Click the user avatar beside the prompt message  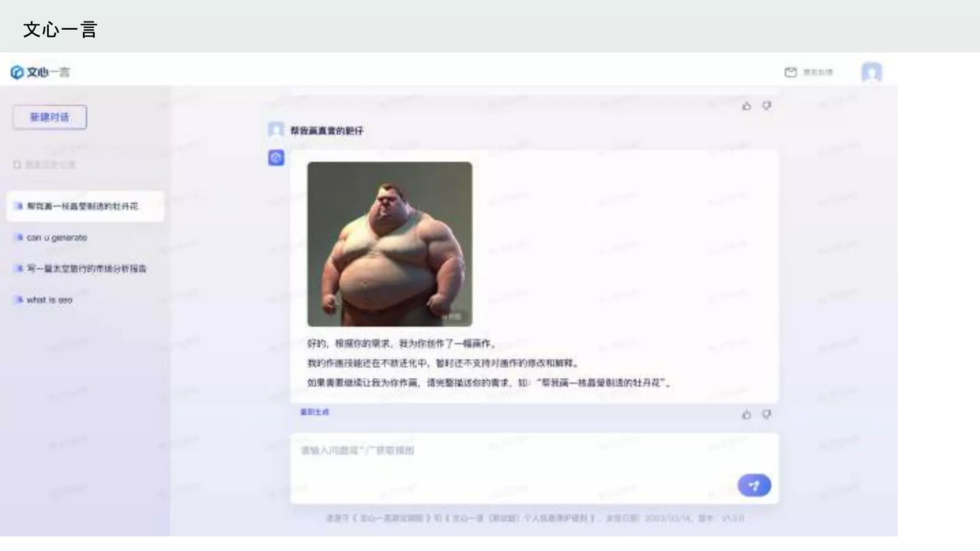click(x=276, y=130)
